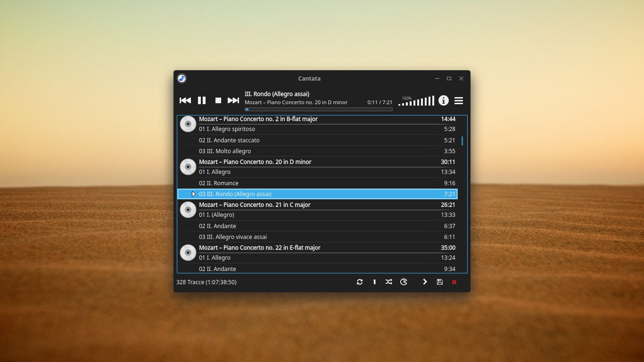Open the hamburger main menu
Screen dimensions: 644x362
coord(459,100)
